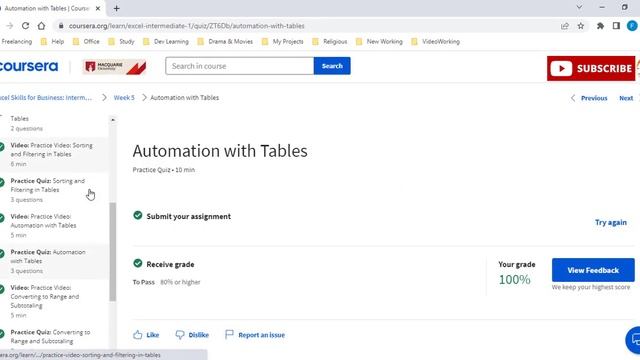Open the tab search dropdown arrow
Screen dimensions: 640x360
(579, 7)
